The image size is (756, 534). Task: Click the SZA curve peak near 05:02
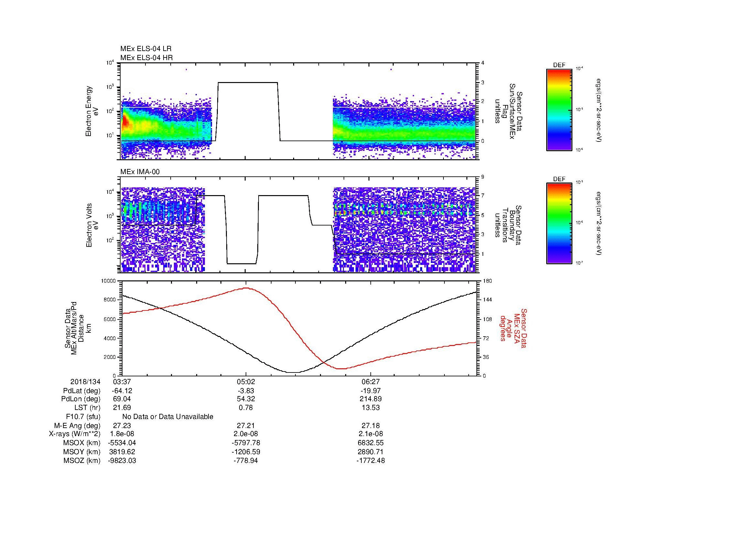click(x=246, y=288)
